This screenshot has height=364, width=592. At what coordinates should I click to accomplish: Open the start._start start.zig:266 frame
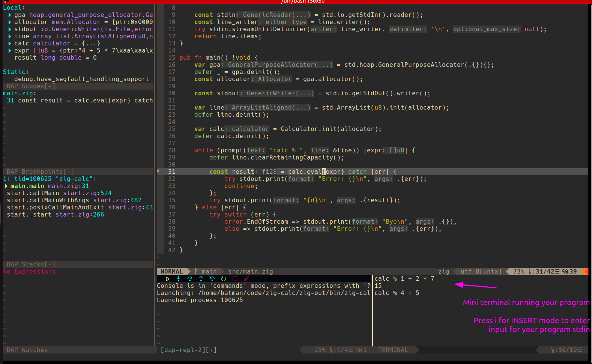coord(55,215)
